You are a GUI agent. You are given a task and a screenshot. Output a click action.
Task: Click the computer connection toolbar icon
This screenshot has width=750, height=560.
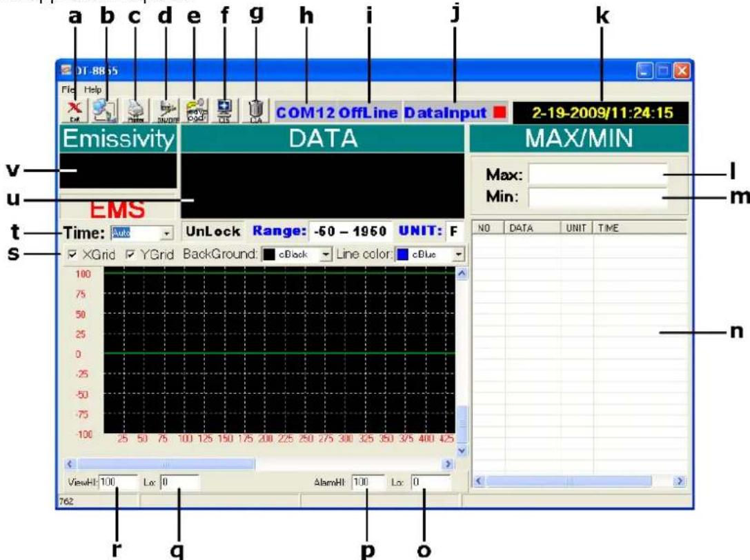(105, 111)
